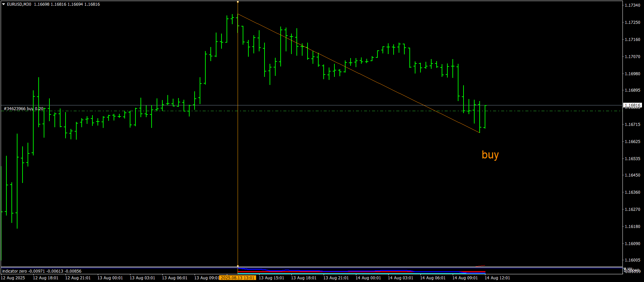The image size is (644, 282).
Task: Click the '13 Aug 15:01' time label
Action: [x=272, y=278]
